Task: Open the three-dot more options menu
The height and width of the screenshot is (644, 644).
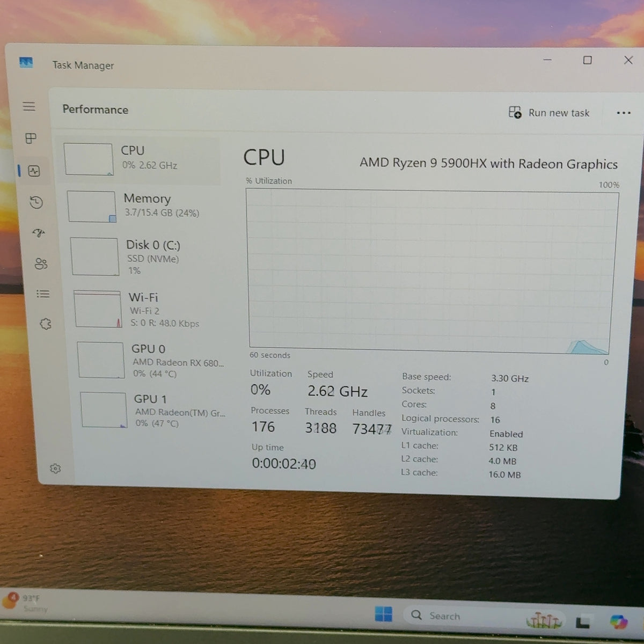Action: pos(624,113)
